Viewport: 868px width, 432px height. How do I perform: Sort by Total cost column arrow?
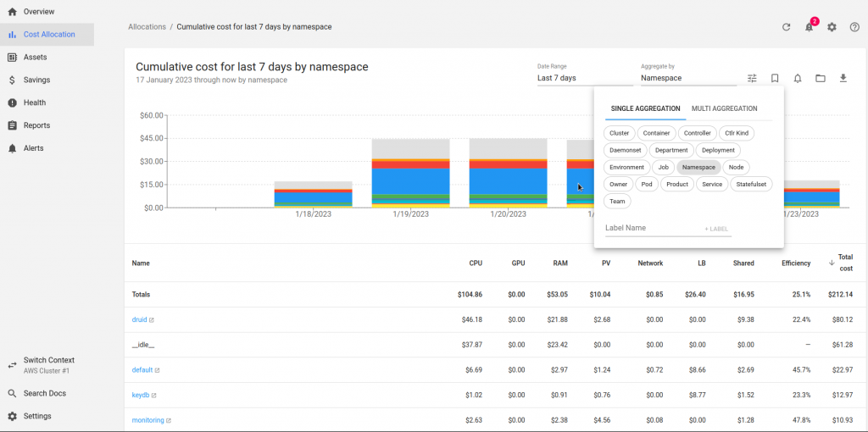click(832, 263)
